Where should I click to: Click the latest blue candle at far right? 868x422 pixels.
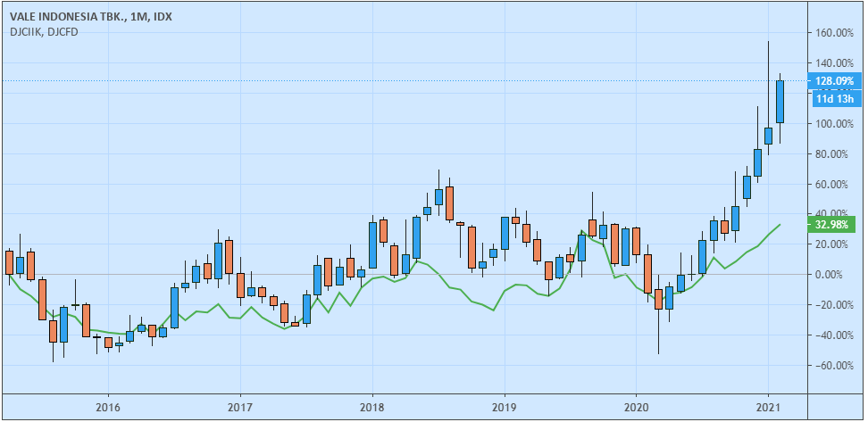780,102
